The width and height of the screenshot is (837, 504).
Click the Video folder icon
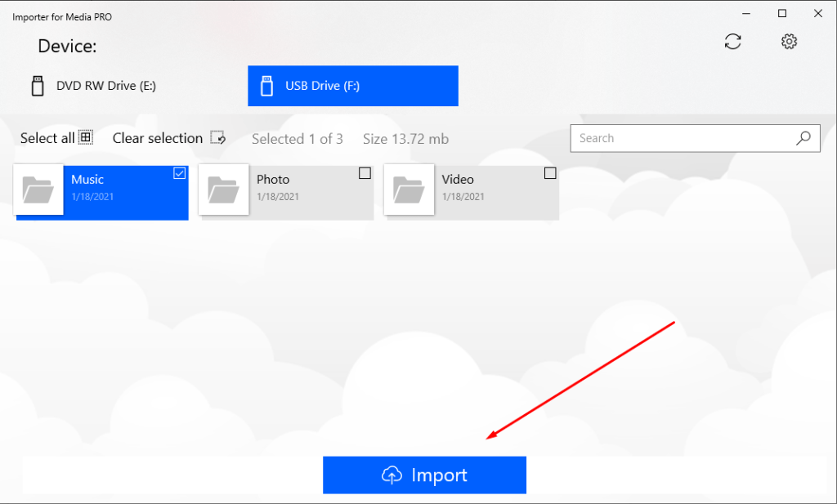point(409,190)
